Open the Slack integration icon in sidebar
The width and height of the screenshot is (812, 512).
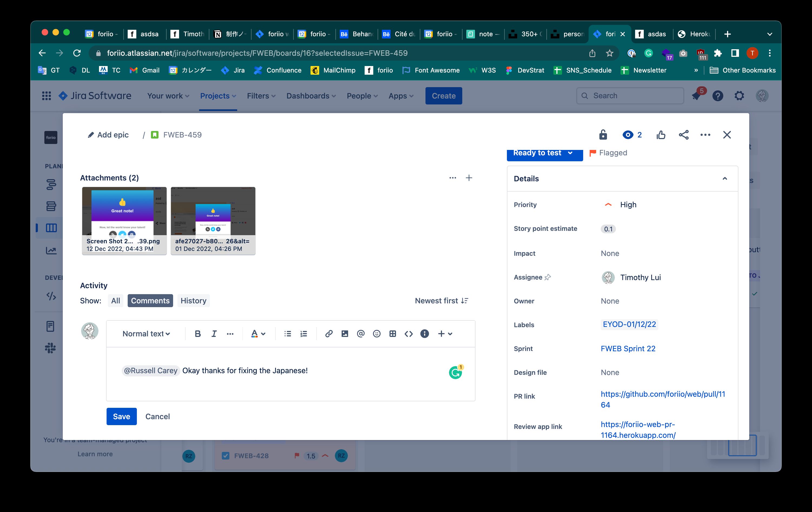point(51,348)
